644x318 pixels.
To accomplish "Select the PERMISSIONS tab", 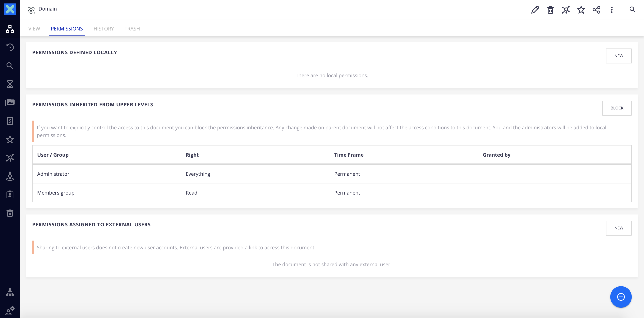I will point(67,29).
